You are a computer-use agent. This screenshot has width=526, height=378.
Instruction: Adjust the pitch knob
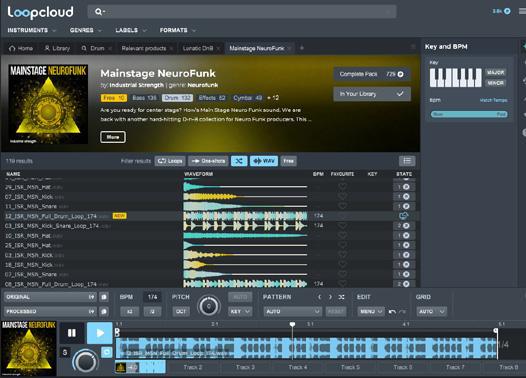click(209, 306)
